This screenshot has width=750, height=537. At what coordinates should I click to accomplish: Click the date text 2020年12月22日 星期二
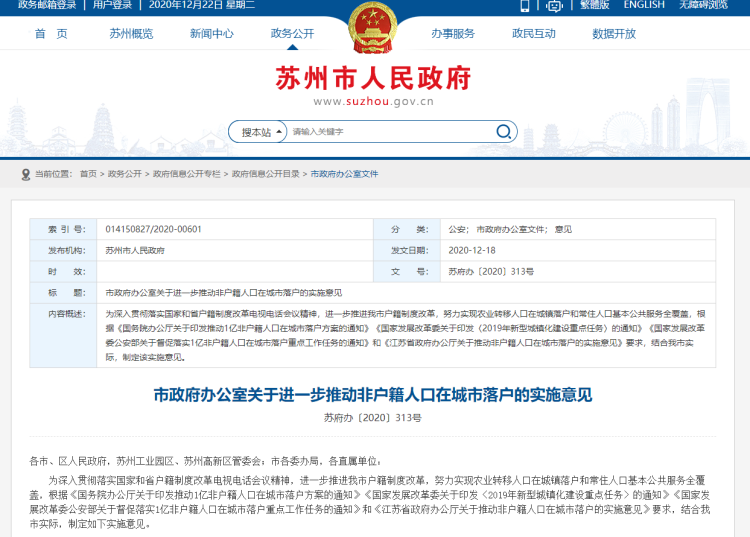coord(202,5)
